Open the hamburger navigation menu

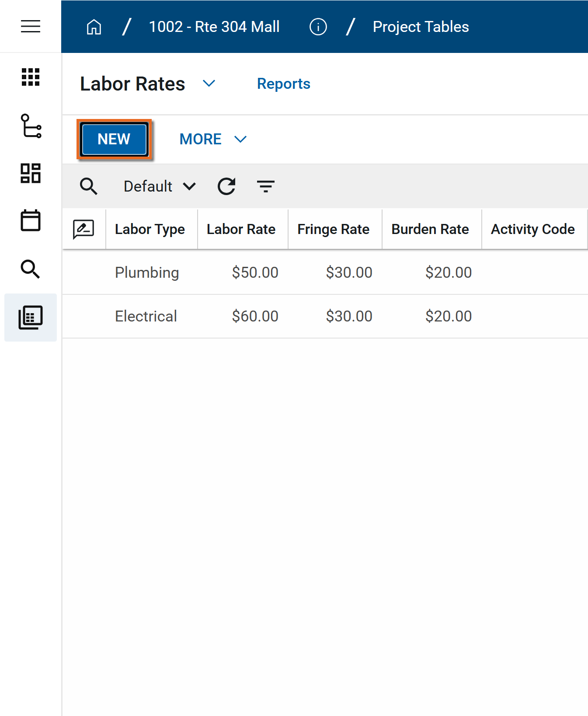(x=31, y=26)
